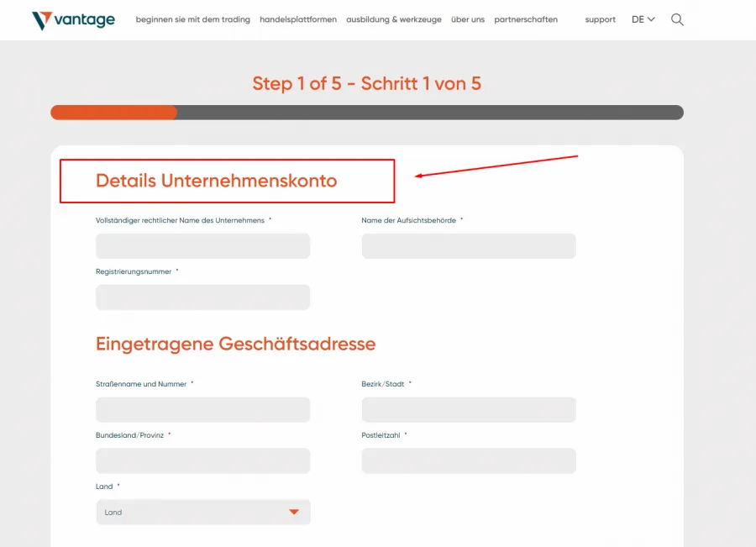Click the orange dropdown arrow on Land field
This screenshot has width=756, height=547.
(x=294, y=512)
